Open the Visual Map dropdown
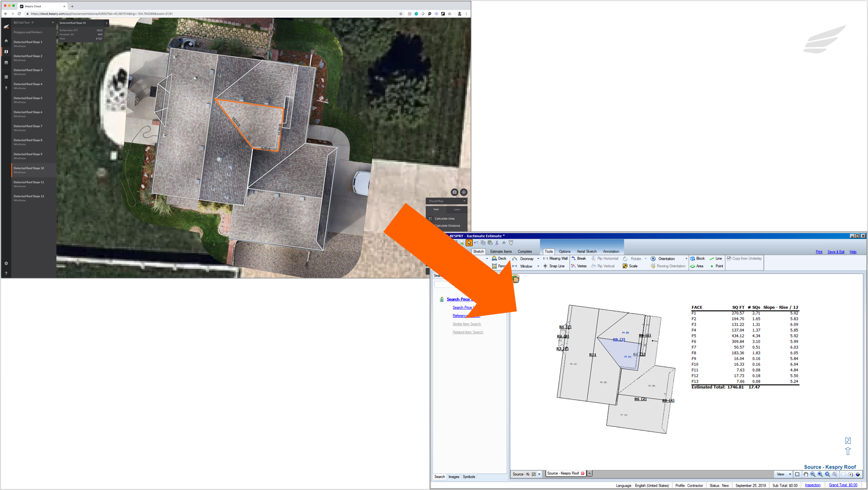The image size is (868, 490). (447, 201)
